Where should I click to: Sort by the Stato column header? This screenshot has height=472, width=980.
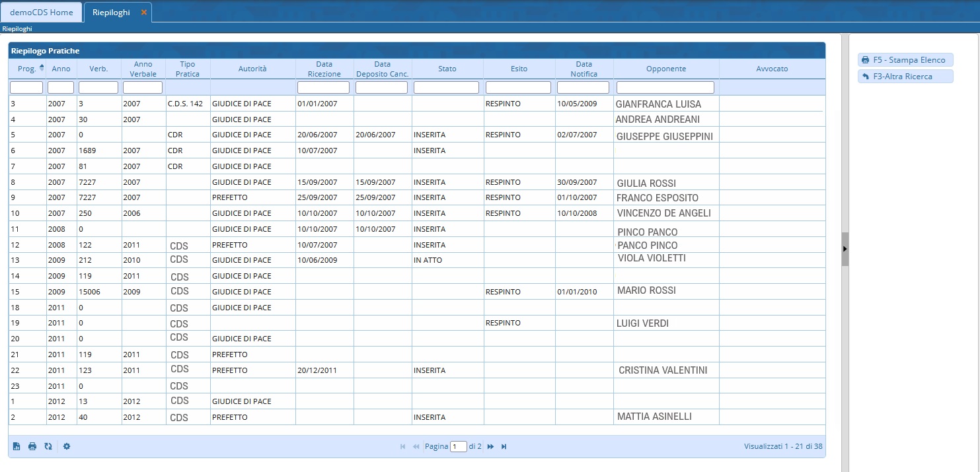(447, 69)
